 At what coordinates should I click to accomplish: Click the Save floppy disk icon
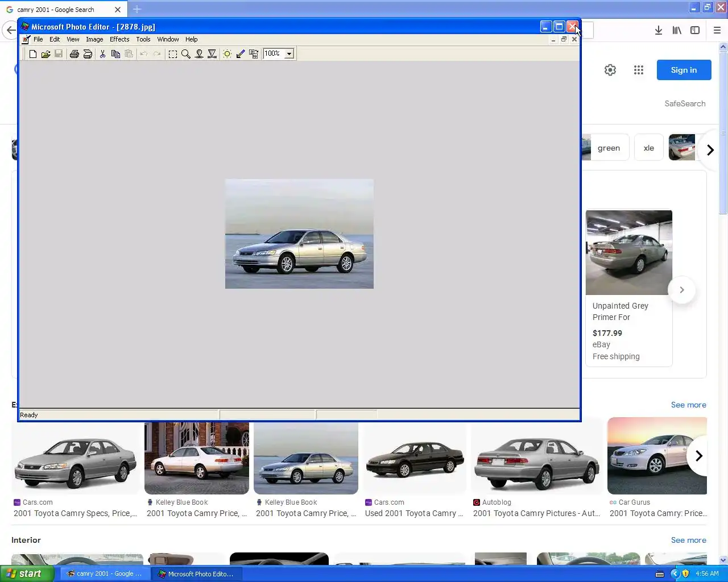click(x=59, y=54)
